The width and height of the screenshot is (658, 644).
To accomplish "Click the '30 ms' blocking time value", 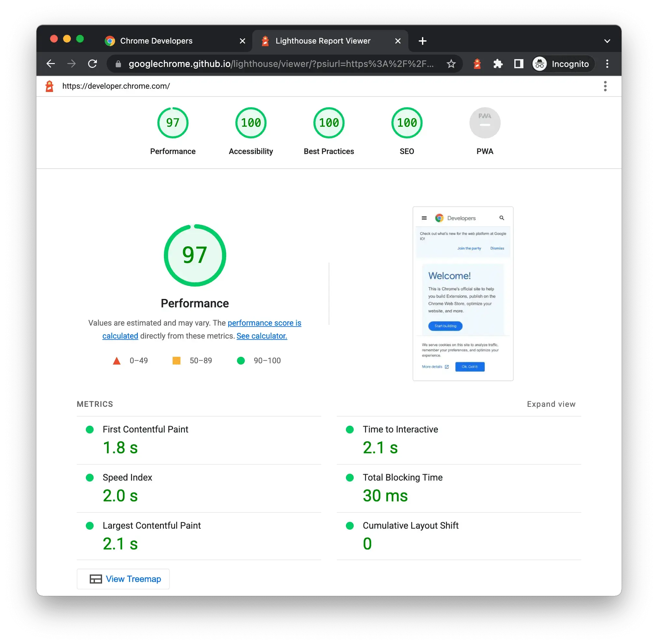I will click(x=385, y=496).
